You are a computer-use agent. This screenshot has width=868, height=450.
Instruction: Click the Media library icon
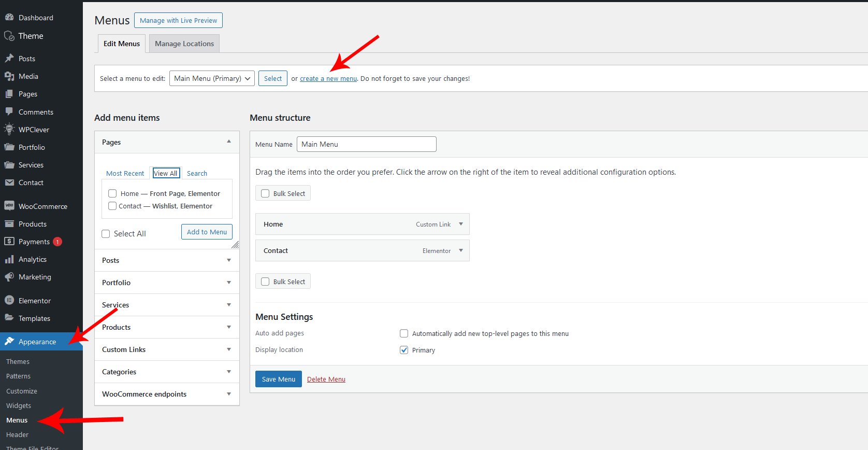[x=9, y=76]
